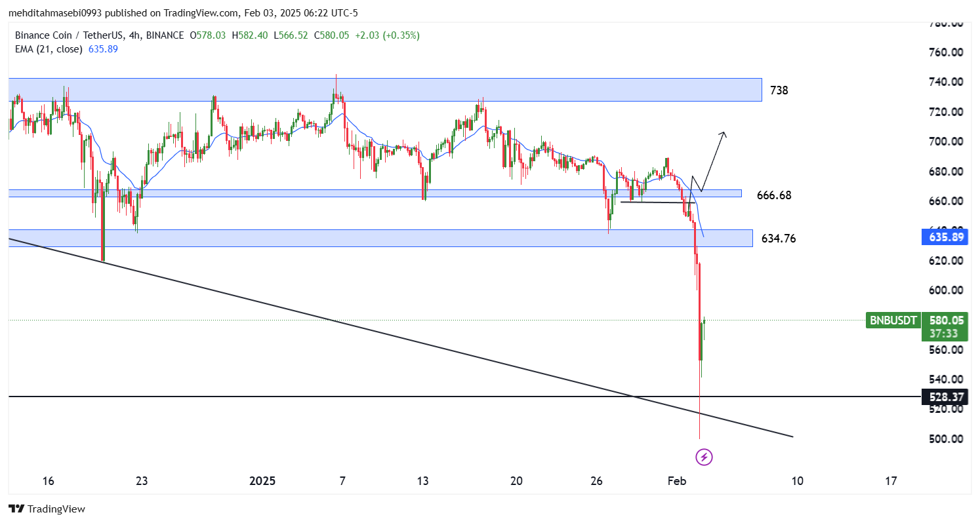Click the 540.00 price axis label

tap(945, 379)
